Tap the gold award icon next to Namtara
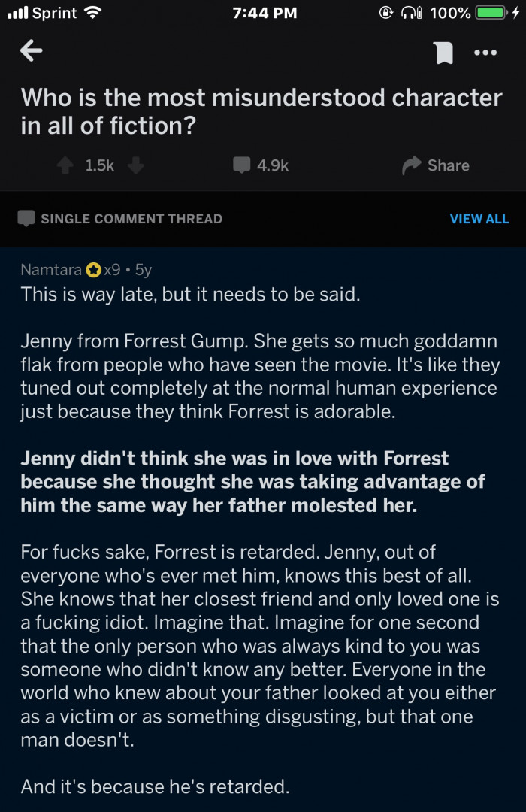This screenshot has height=812, width=526. (94, 269)
